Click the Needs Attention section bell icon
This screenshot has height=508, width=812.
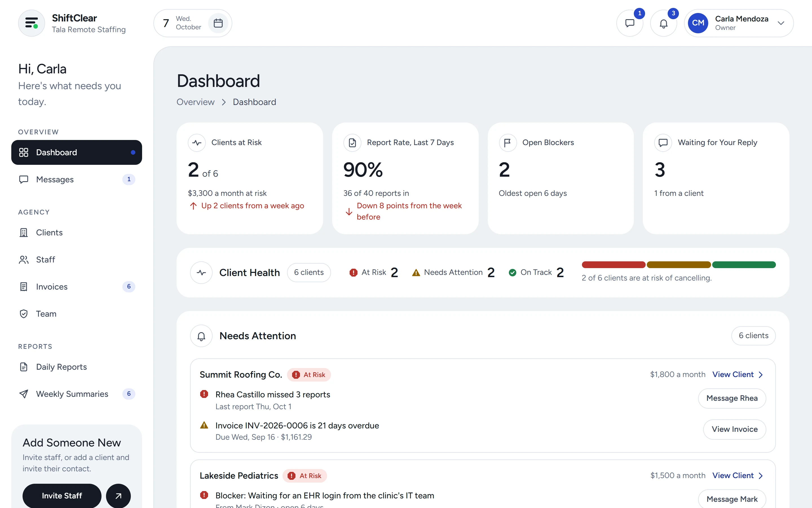click(x=201, y=336)
